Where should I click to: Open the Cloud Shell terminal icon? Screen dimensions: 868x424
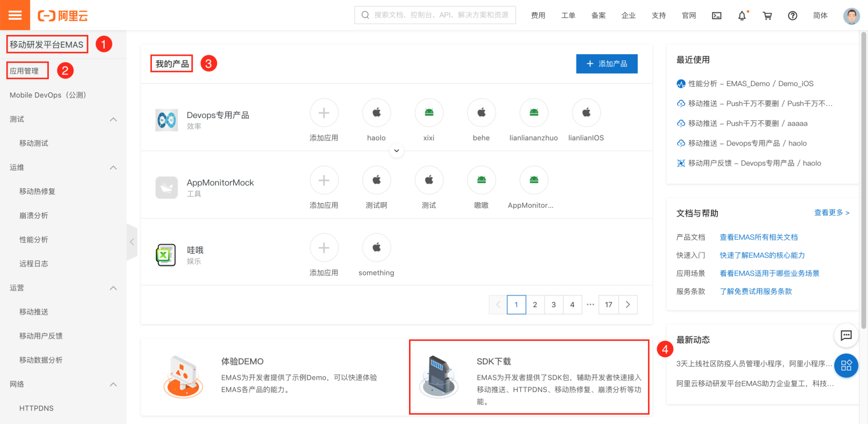click(x=717, y=16)
